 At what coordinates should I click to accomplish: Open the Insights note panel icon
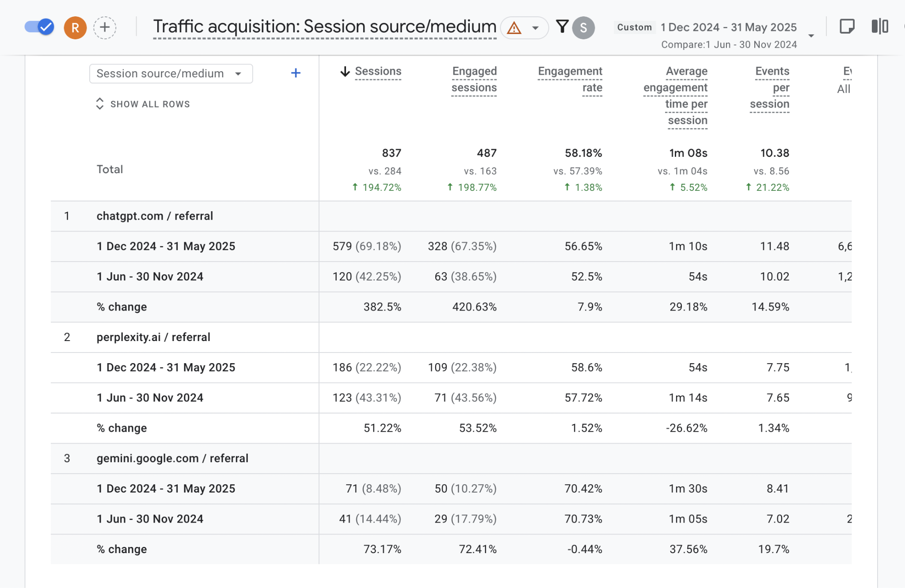tap(846, 27)
